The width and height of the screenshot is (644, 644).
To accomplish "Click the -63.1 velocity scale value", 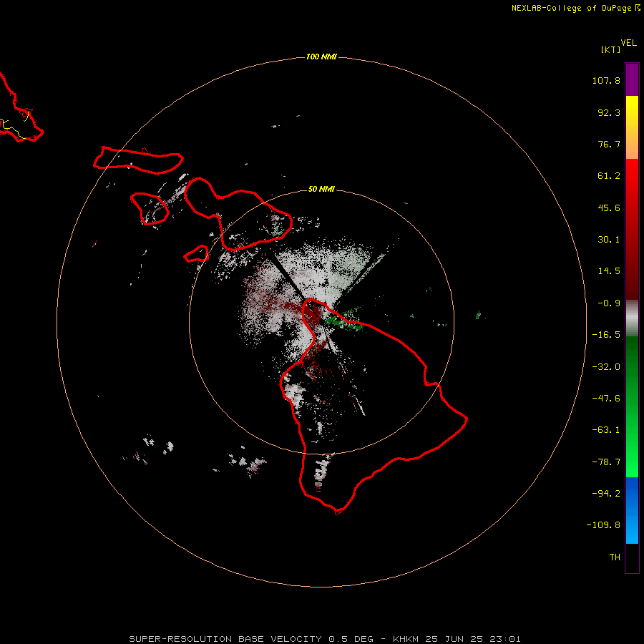I will [x=606, y=430].
